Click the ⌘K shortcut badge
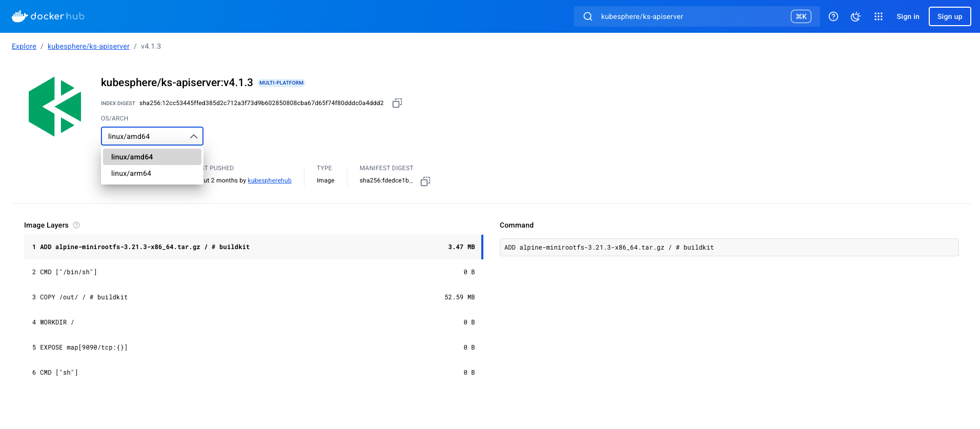980x429 pixels. tap(801, 16)
